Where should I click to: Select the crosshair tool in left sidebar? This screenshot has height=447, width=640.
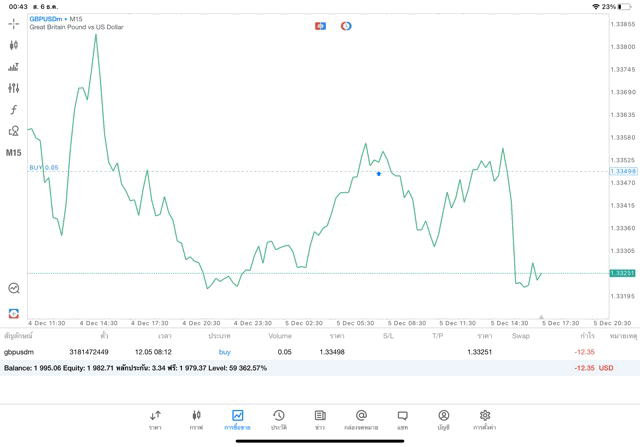(13, 23)
